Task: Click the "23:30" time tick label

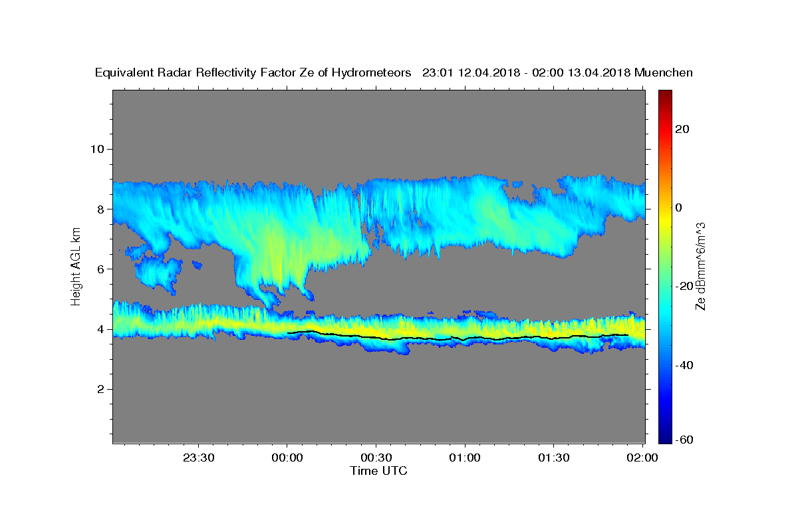Action: 198,458
